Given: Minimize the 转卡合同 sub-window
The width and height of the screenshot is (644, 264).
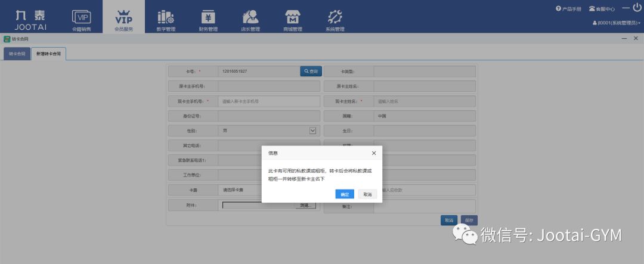Looking at the screenshot, I should tap(624, 38).
